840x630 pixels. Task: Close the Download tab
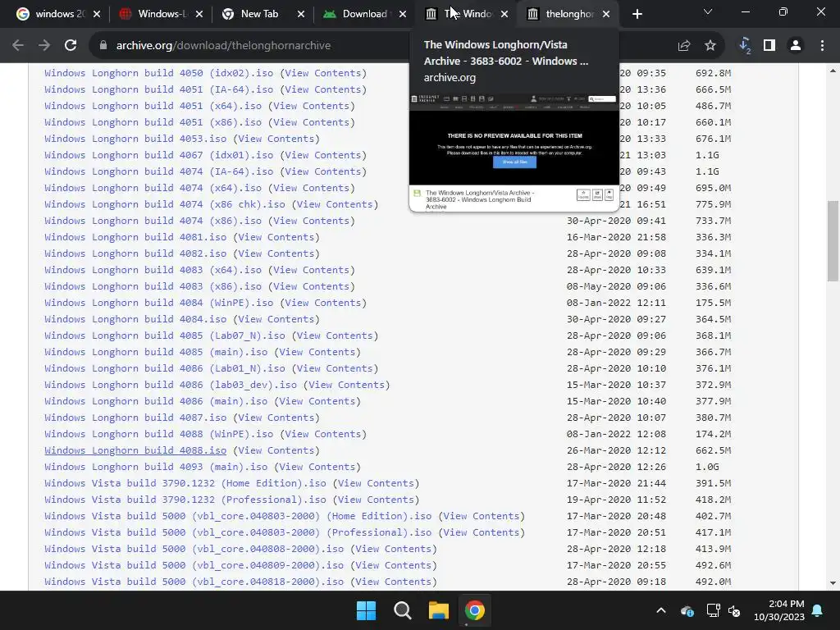click(403, 14)
